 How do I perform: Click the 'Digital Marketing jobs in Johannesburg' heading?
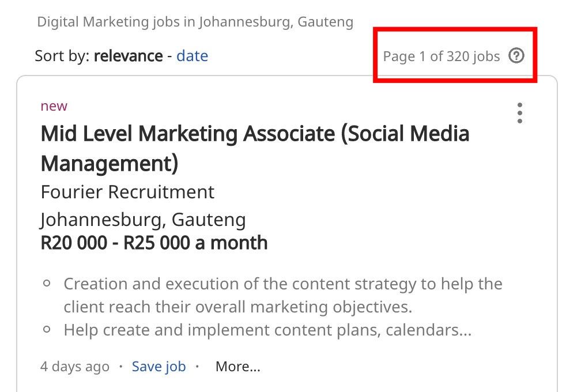(195, 21)
